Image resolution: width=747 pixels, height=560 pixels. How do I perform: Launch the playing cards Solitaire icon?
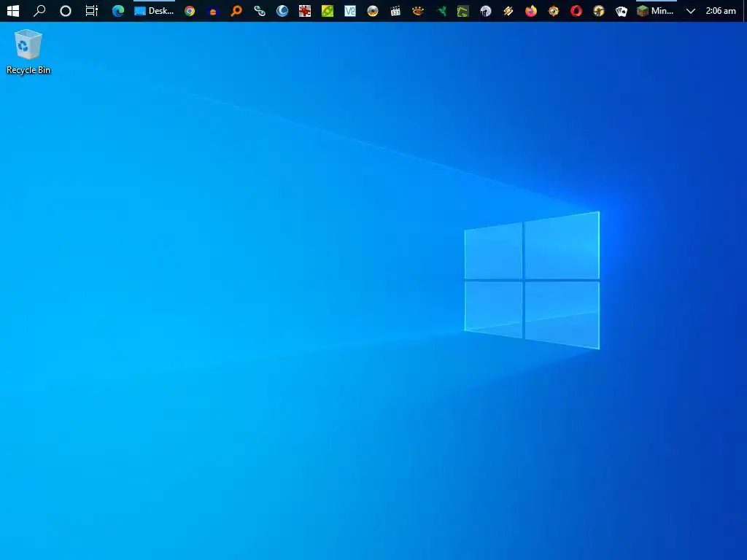[622, 10]
